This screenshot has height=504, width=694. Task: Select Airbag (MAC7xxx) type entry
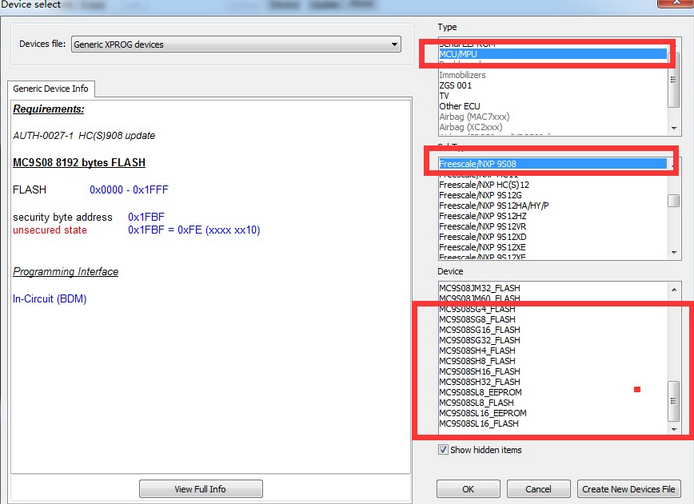tap(552, 117)
